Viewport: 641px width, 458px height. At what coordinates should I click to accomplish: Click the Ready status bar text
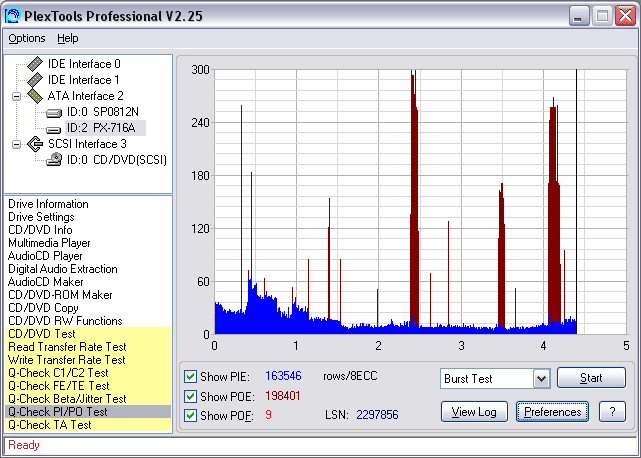[24, 445]
